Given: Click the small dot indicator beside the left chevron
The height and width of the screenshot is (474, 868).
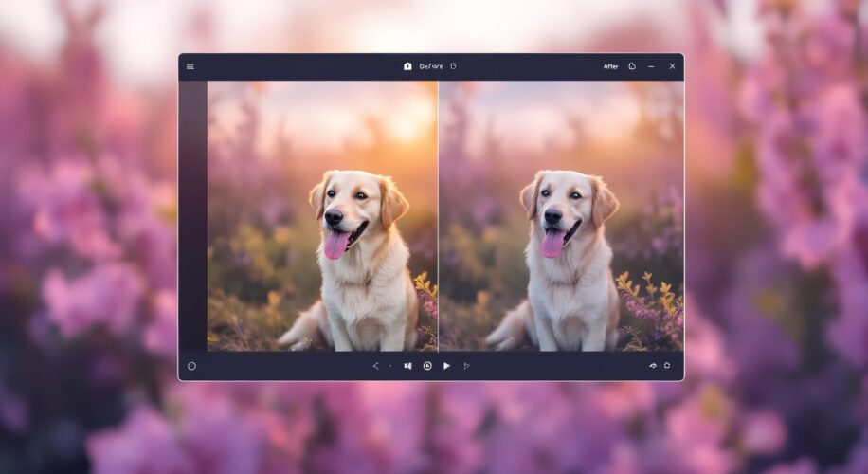Looking at the screenshot, I should tap(390, 366).
